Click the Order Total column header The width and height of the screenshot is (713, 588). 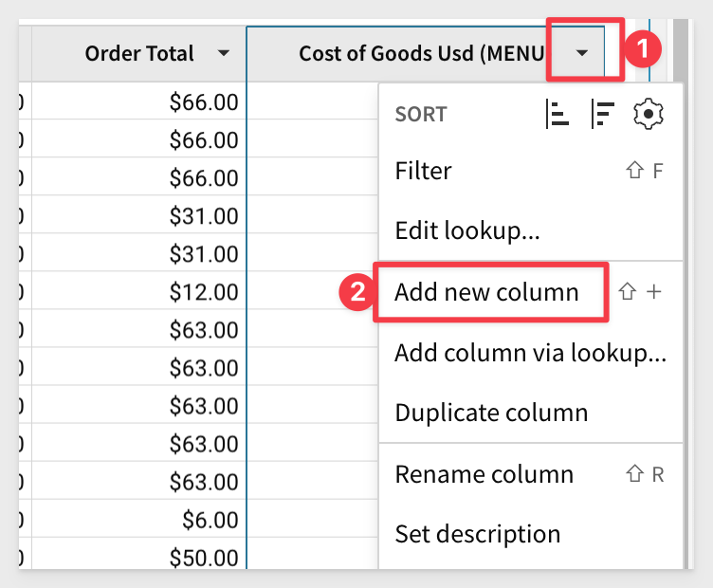tap(139, 53)
